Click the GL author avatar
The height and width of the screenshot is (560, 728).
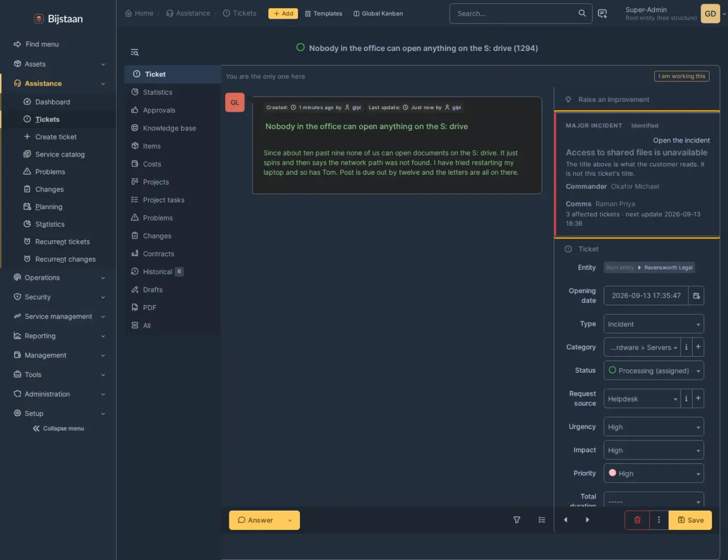coord(235,102)
